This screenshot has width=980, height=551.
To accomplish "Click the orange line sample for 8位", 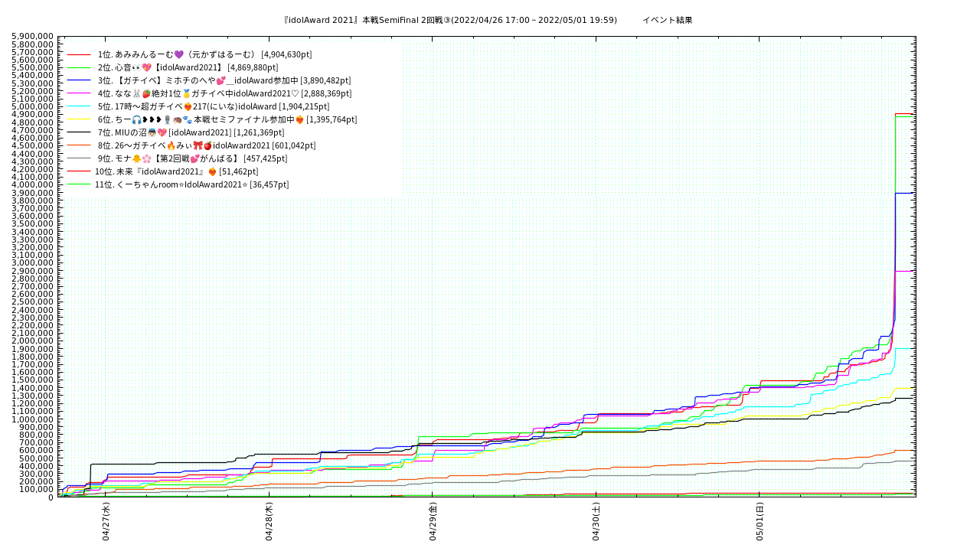I will click(x=78, y=145).
